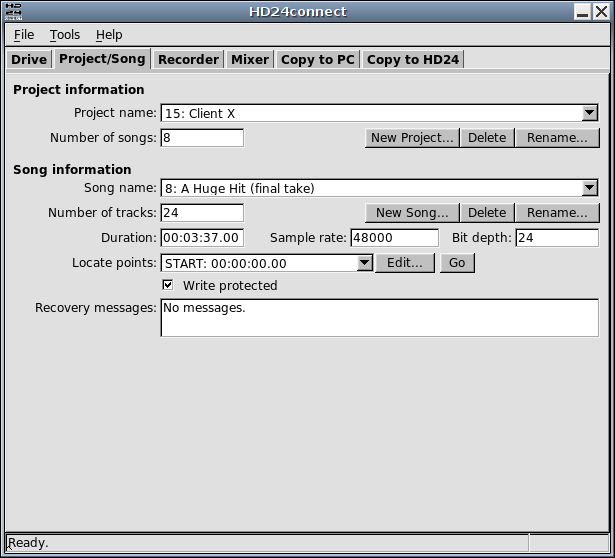This screenshot has height=558, width=615.
Task: Switch to the Drive tab
Action: pos(29,60)
